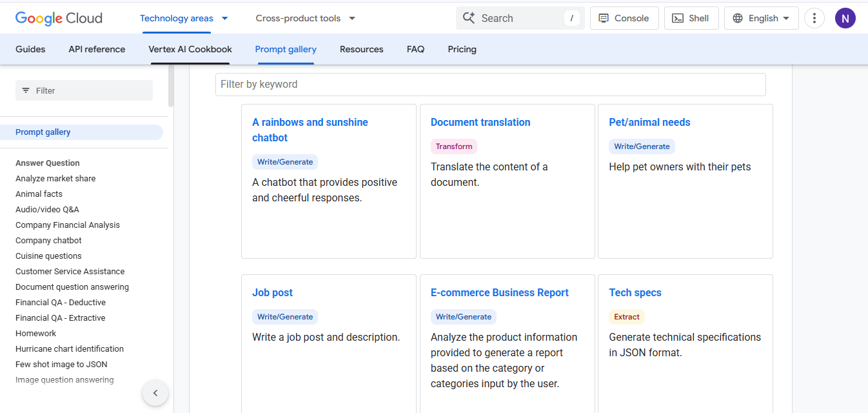Click the sidebar vertical scrollbar

[x=171, y=87]
